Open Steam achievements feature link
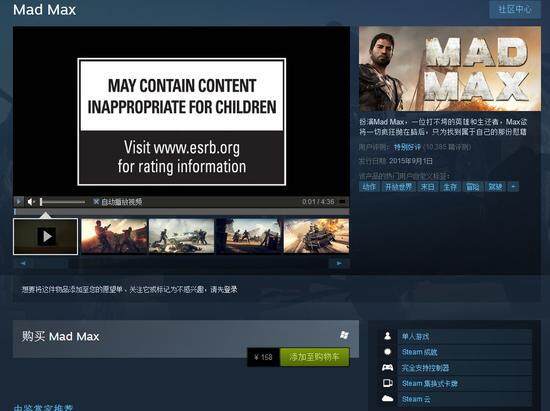The height and width of the screenshot is (411, 550). click(420, 352)
